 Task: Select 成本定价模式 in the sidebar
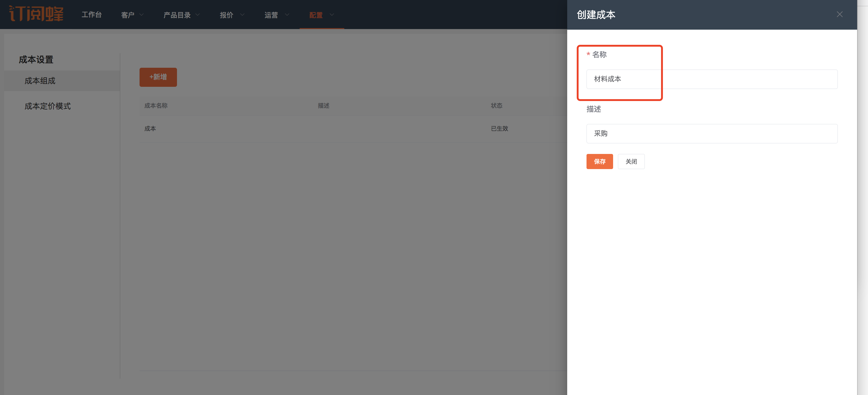click(47, 106)
